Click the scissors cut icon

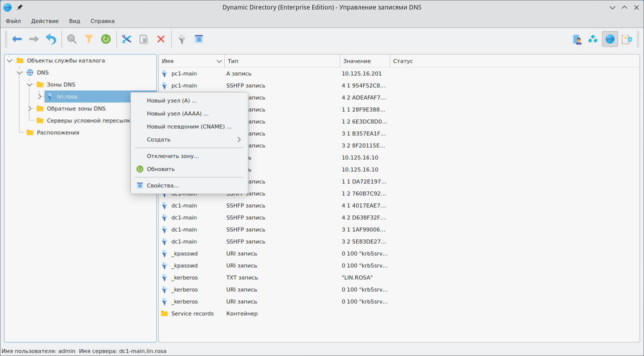(x=127, y=39)
